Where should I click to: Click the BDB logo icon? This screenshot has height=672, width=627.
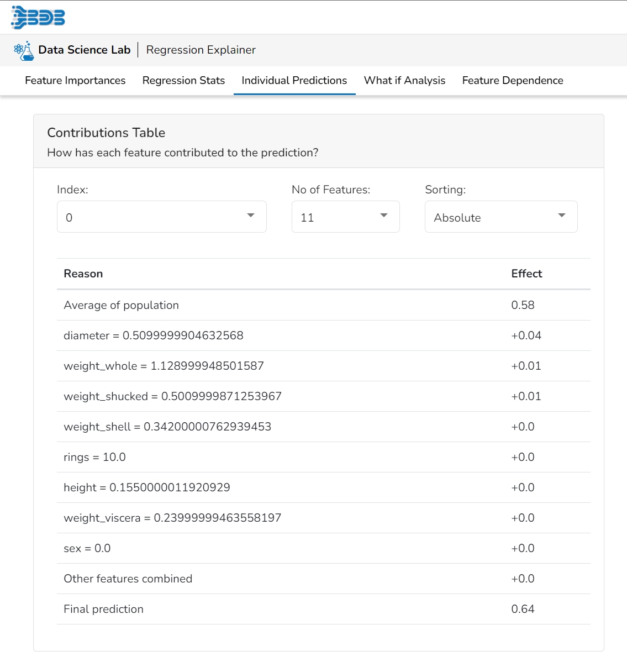tap(38, 17)
